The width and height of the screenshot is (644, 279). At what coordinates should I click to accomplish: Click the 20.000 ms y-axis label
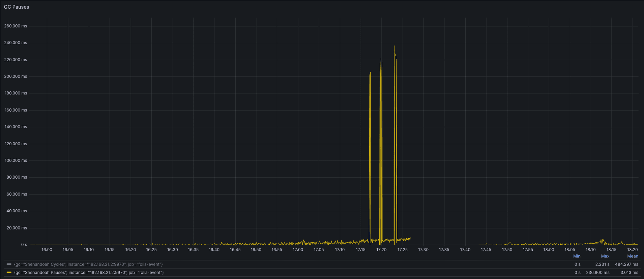[17, 228]
